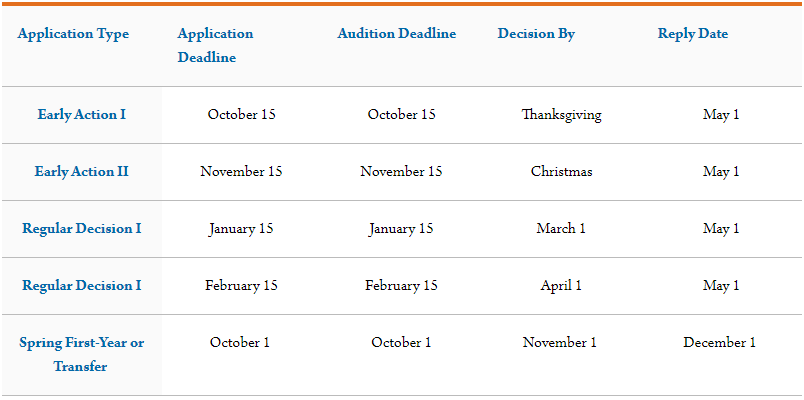This screenshot has height=400, width=804.
Task: Click the November 1 decision date cell
Action: pyautogui.click(x=559, y=343)
